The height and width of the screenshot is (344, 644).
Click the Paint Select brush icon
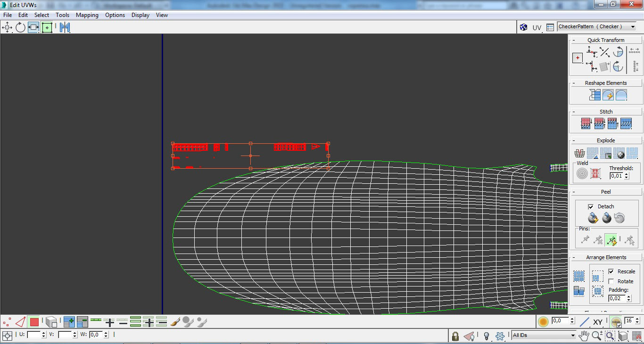[x=175, y=322]
